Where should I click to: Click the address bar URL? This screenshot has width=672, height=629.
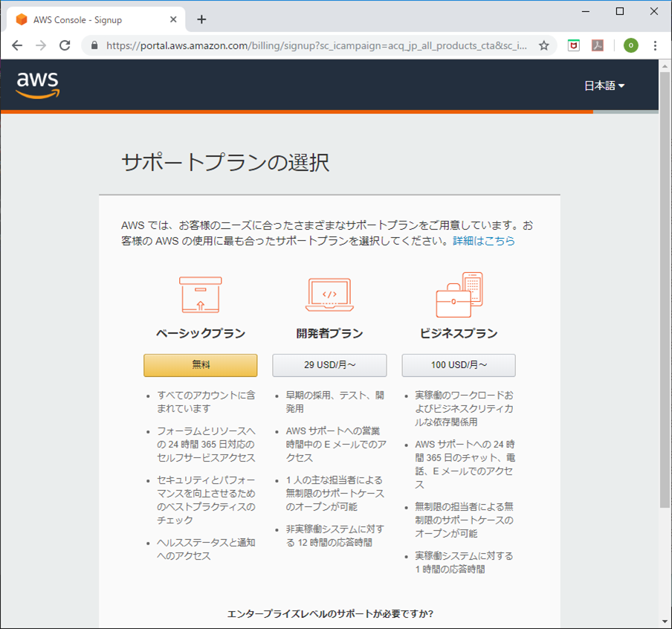pyautogui.click(x=316, y=45)
